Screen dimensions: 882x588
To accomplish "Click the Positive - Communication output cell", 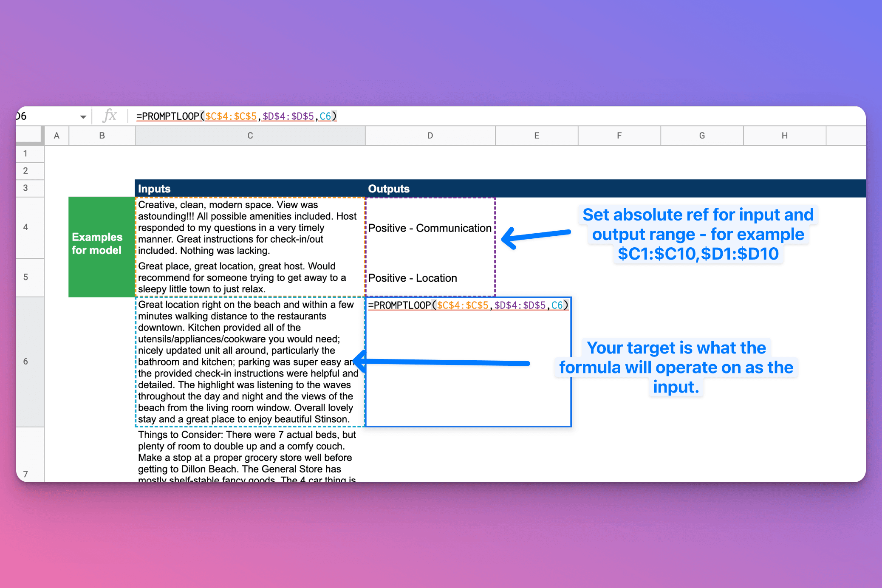I will [x=430, y=228].
